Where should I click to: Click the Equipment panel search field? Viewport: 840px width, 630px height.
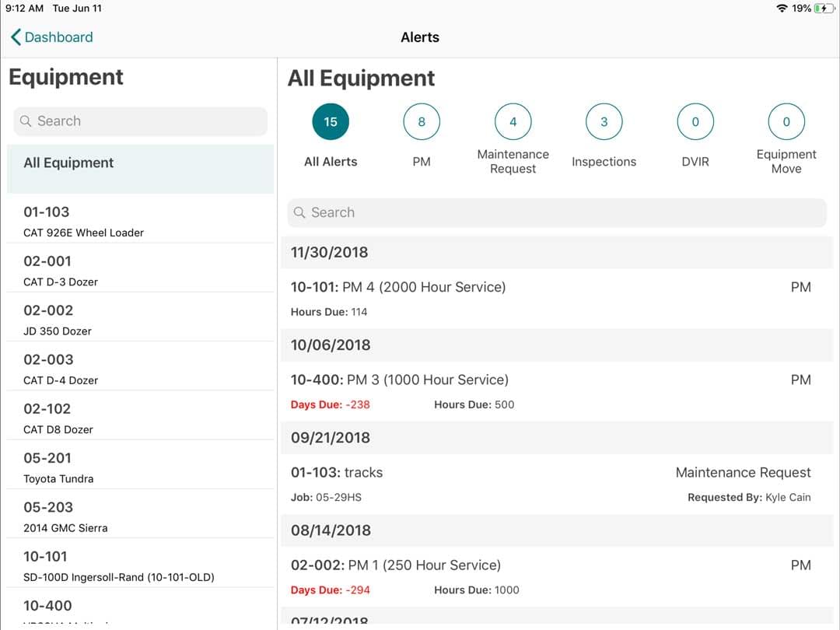click(x=138, y=121)
